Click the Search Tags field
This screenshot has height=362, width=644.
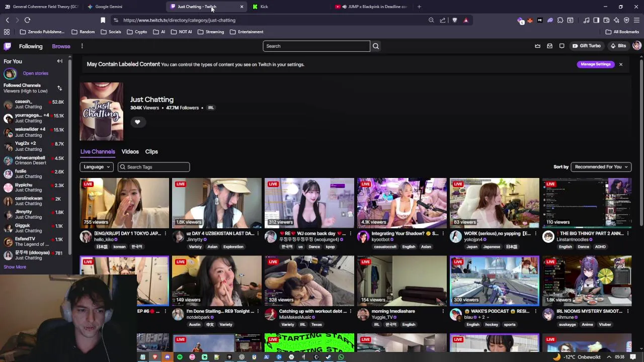[x=154, y=167]
